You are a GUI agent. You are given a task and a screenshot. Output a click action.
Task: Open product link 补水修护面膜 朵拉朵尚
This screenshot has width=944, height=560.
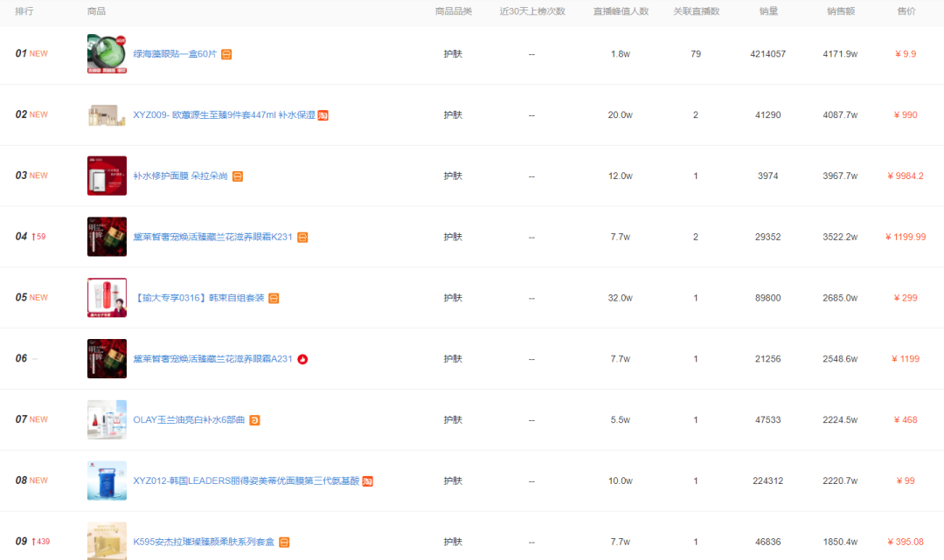(181, 176)
